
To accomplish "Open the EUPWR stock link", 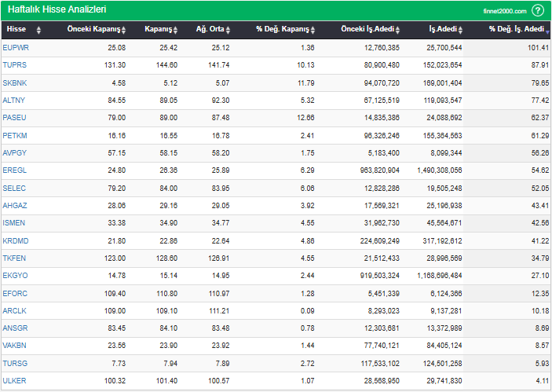I will click(16, 48).
